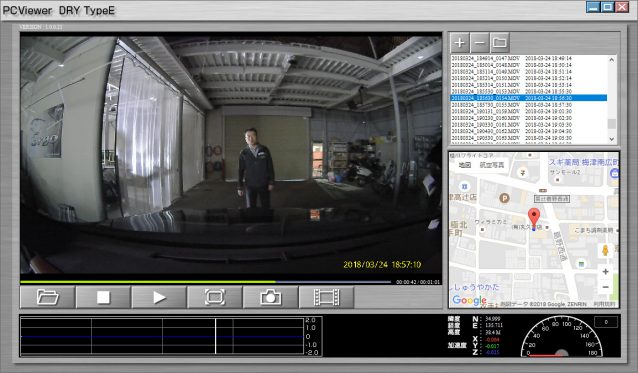Image resolution: width=638 pixels, height=373 pixels.
Task: Export clip using filmstrip icon
Action: 326,297
